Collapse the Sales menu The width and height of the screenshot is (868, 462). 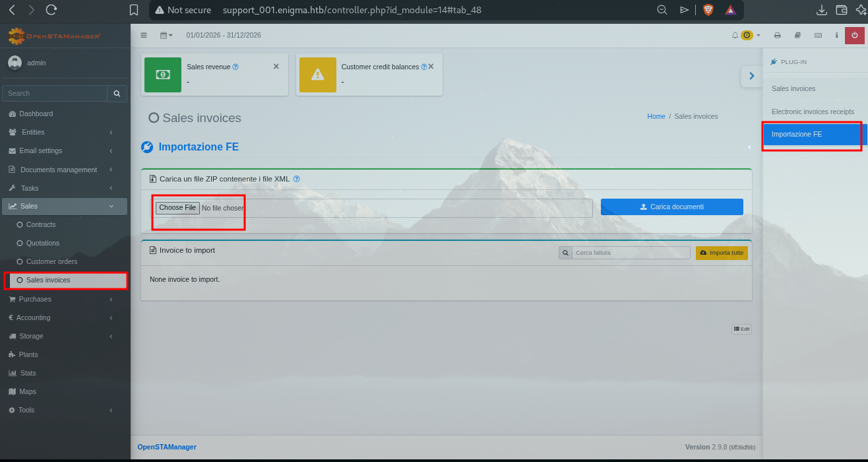(65, 206)
